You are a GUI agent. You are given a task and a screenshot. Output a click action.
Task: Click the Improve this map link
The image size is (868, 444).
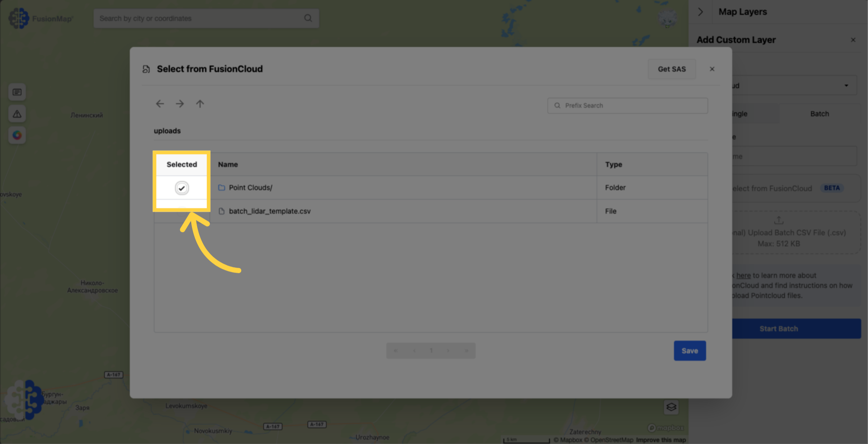pos(661,440)
